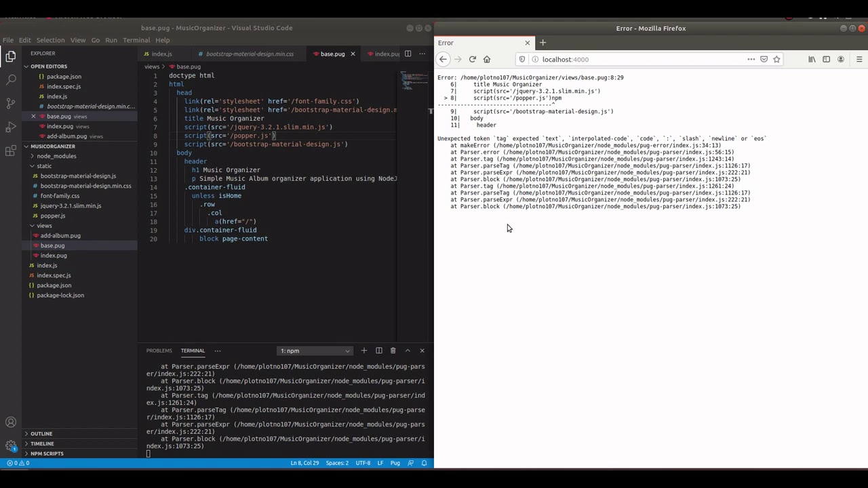Open the Extensions view
The height and width of the screenshot is (488, 868).
point(11,151)
